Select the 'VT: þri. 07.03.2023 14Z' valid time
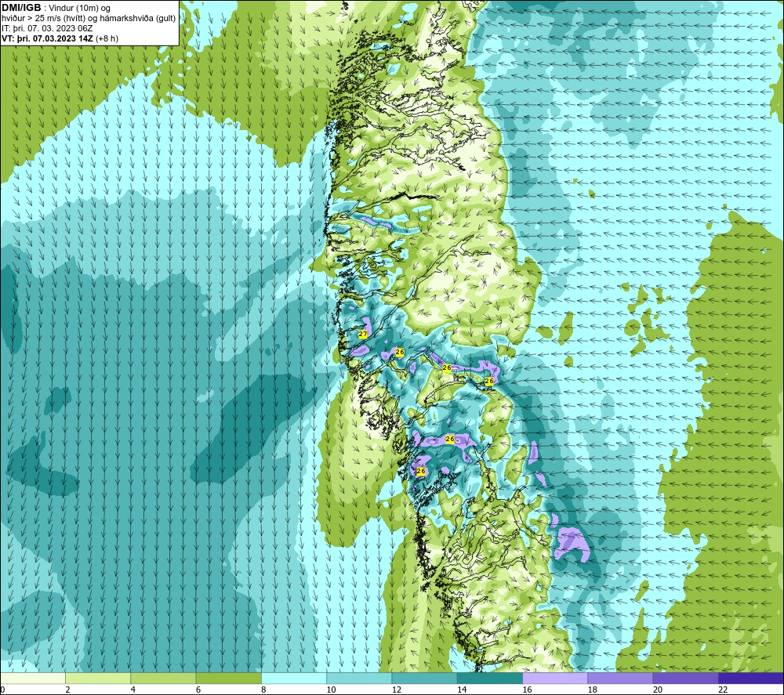Viewport: 784px width, 695px height. point(47,38)
